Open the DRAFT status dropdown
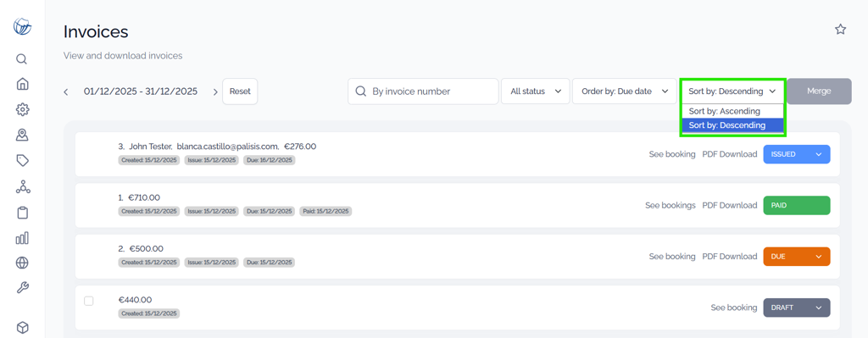Screen dimensions: 868x338 coord(797,308)
